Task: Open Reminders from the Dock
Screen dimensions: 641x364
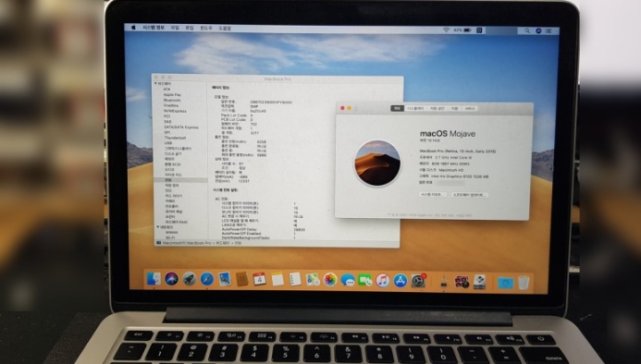Action: [x=295, y=280]
